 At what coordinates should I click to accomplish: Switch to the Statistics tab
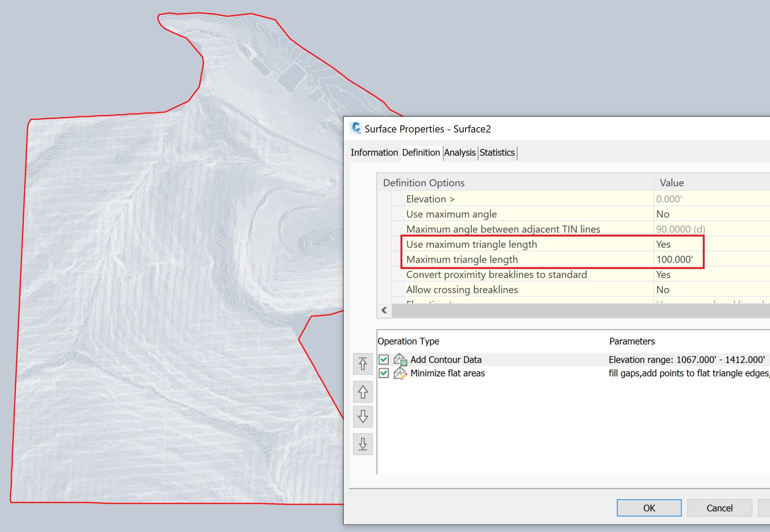click(x=497, y=153)
